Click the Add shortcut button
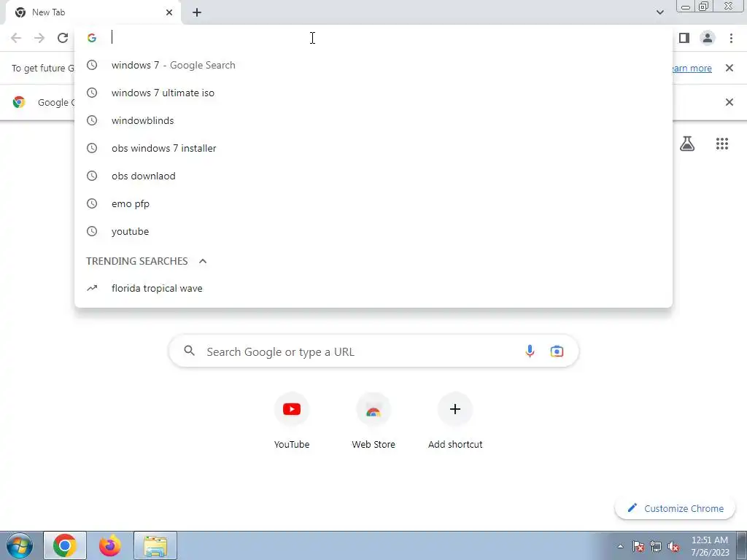This screenshot has height=560, width=747. pyautogui.click(x=455, y=421)
